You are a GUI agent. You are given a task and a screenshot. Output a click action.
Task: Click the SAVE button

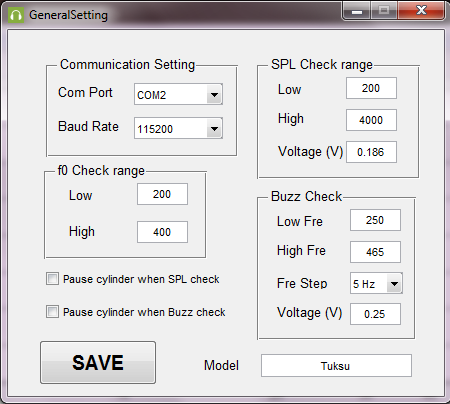click(x=98, y=362)
